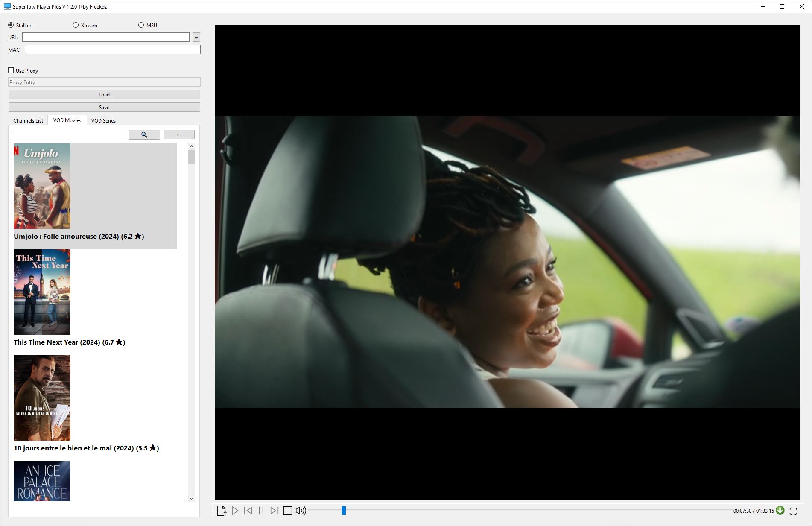
Task: Click the Play button
Action: pos(235,511)
